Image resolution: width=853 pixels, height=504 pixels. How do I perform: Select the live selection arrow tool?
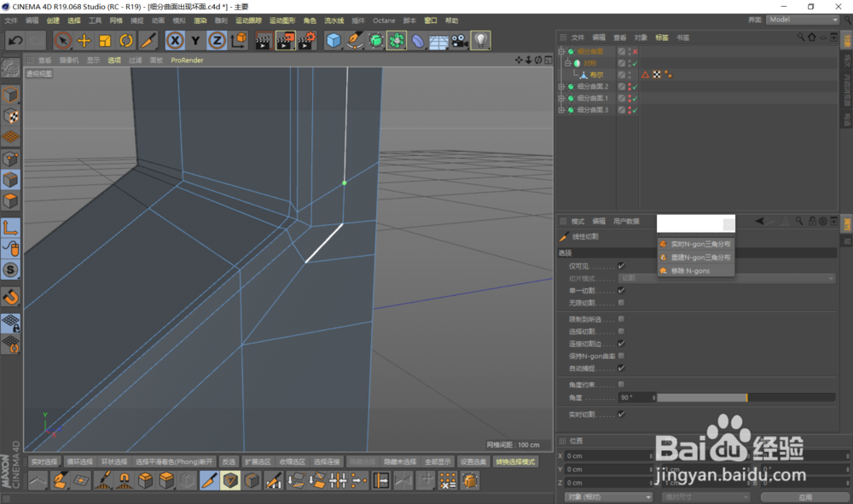point(62,41)
